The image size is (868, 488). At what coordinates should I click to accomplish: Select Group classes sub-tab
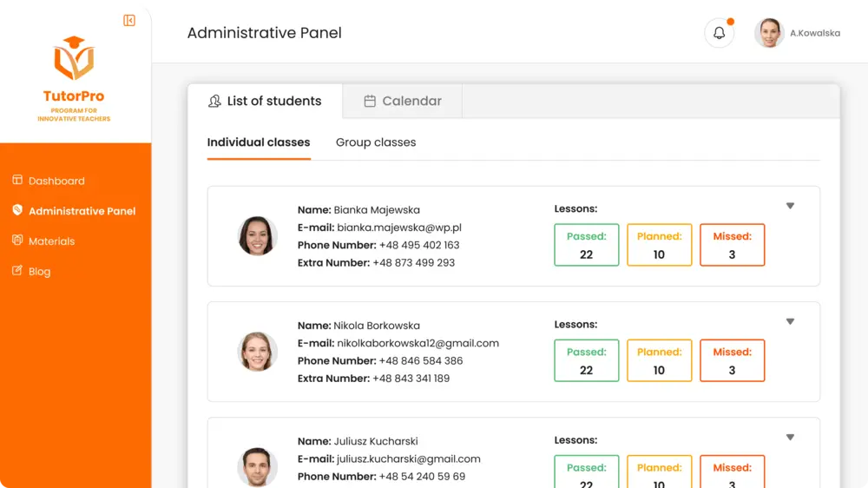point(376,142)
